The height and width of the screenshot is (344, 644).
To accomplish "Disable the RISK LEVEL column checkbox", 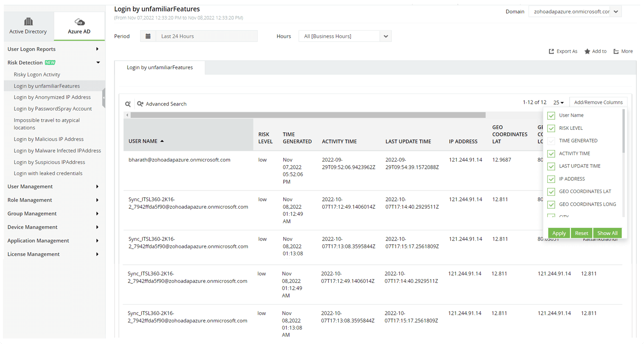I will click(x=551, y=128).
